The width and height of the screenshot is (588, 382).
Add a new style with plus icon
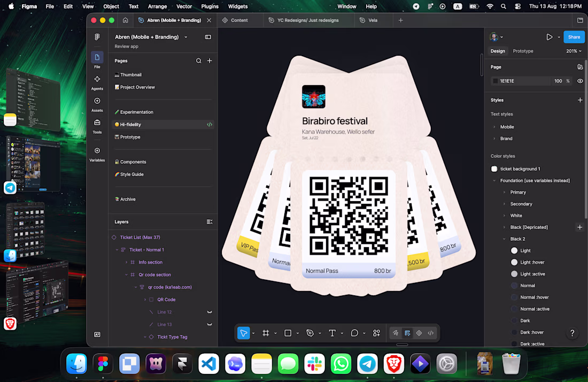pyautogui.click(x=580, y=100)
